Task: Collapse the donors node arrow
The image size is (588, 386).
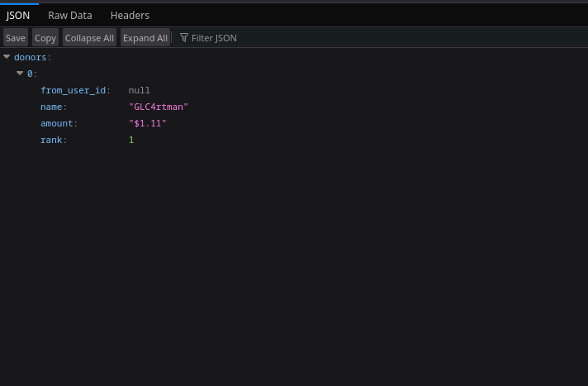Action: (x=7, y=57)
